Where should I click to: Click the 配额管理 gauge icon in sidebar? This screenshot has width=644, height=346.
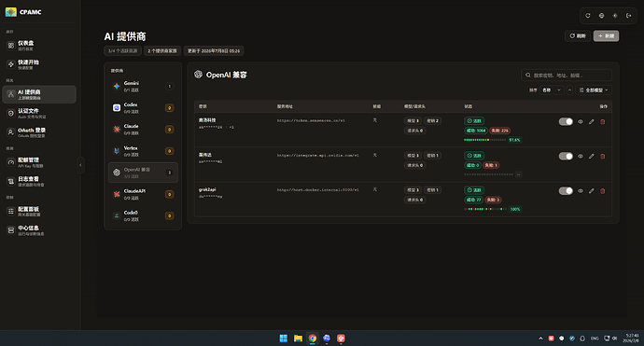(11, 162)
